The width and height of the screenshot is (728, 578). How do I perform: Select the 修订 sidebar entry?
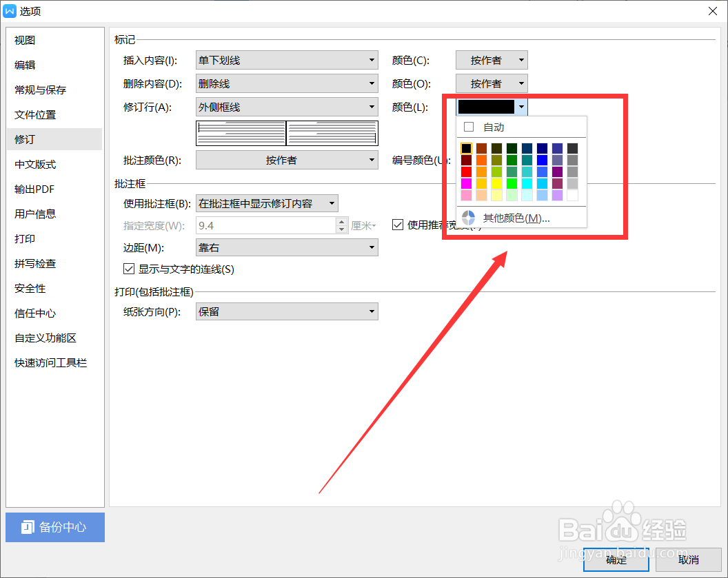54,139
